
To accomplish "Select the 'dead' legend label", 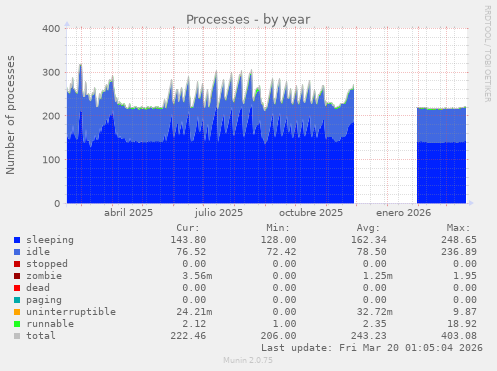I will pyautogui.click(x=38, y=288).
